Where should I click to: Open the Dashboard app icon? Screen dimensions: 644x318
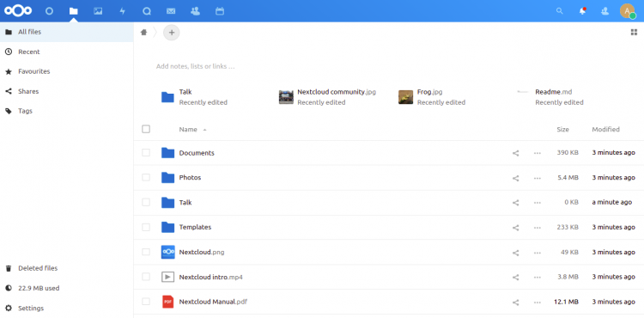click(49, 11)
